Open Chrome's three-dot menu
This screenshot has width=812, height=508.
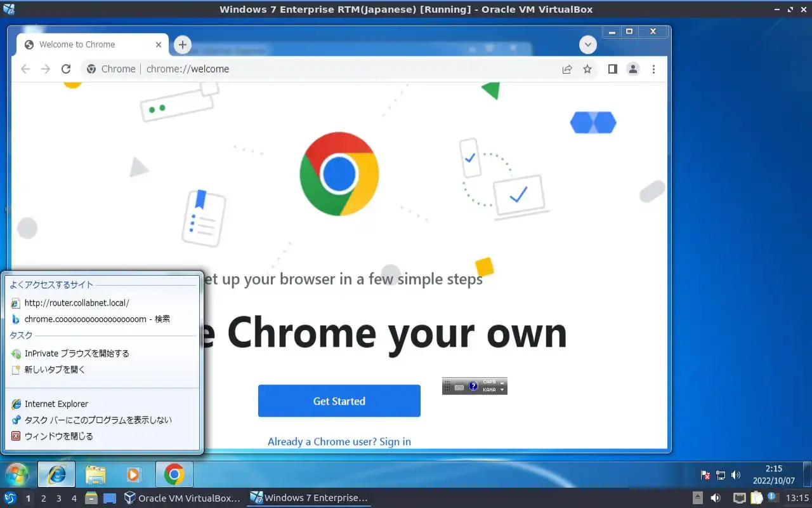pyautogui.click(x=654, y=69)
